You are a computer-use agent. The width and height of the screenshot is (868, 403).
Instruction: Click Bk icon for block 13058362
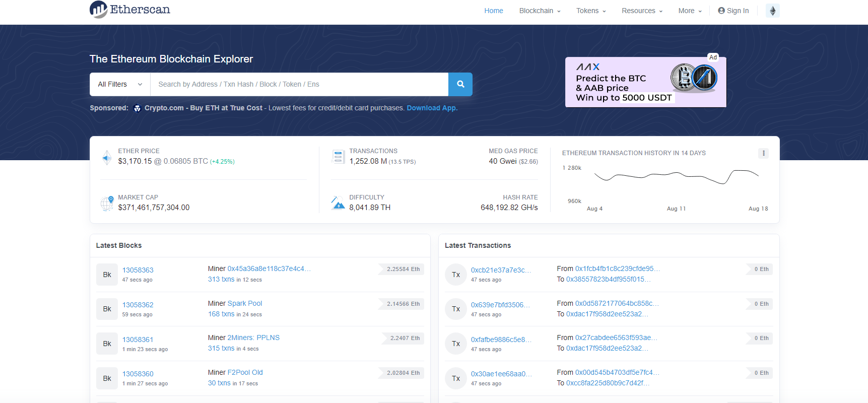point(107,309)
